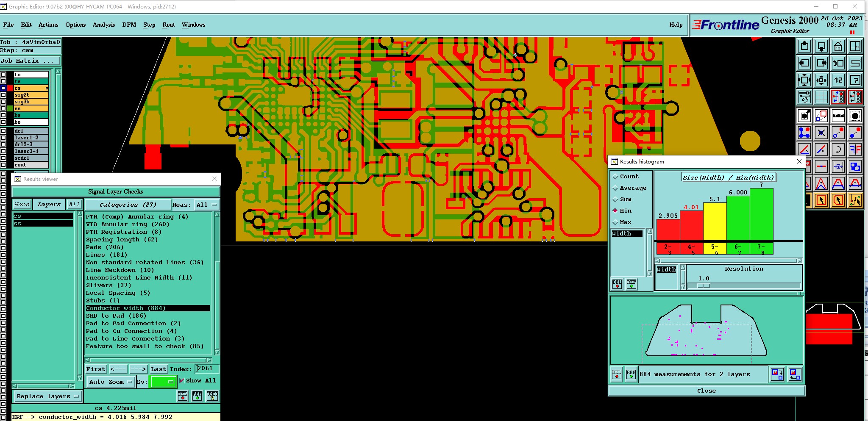
Task: Select the Max radio option
Action: [622, 222]
